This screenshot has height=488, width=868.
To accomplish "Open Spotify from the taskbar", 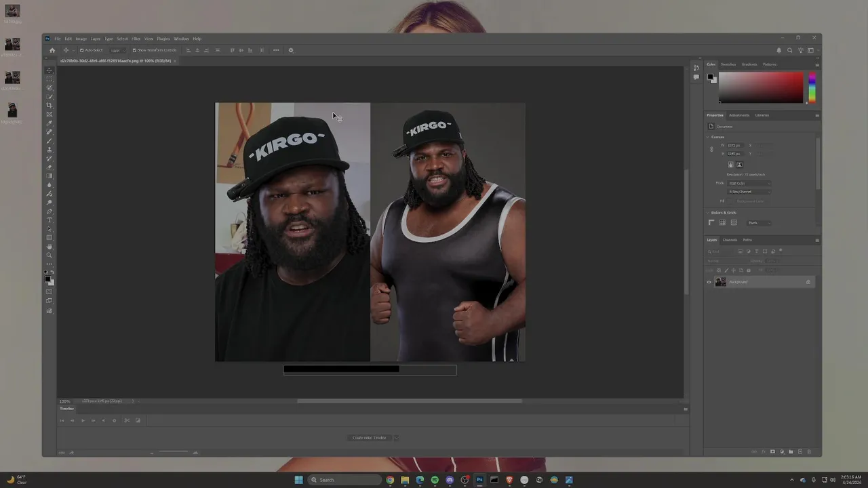I will pos(435,480).
